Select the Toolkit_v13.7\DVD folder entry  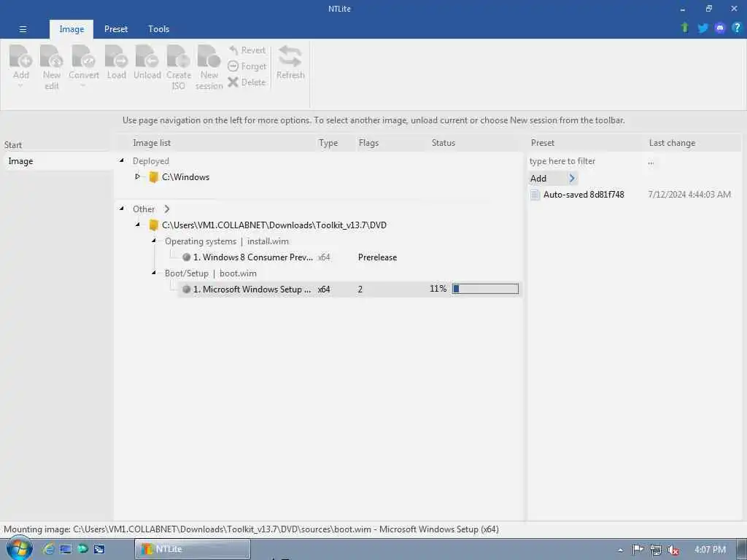pyautogui.click(x=274, y=225)
